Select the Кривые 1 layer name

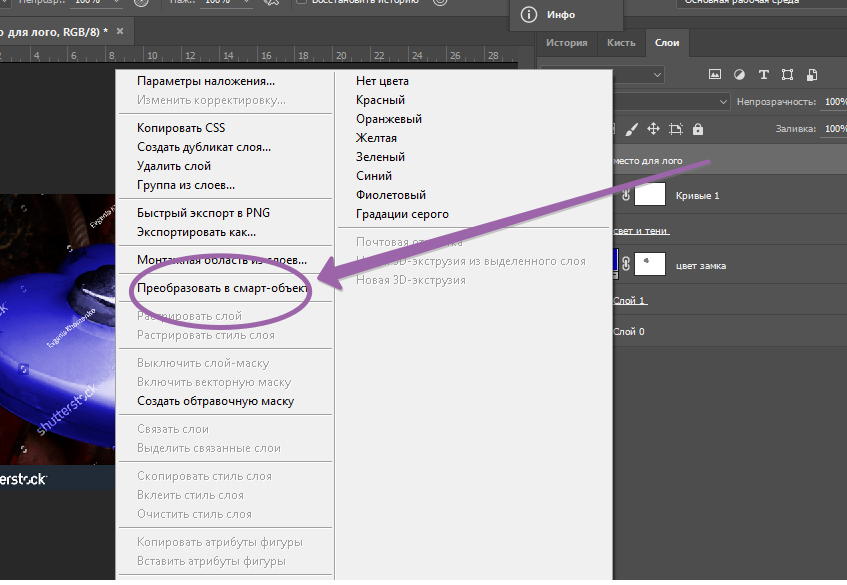(x=697, y=196)
